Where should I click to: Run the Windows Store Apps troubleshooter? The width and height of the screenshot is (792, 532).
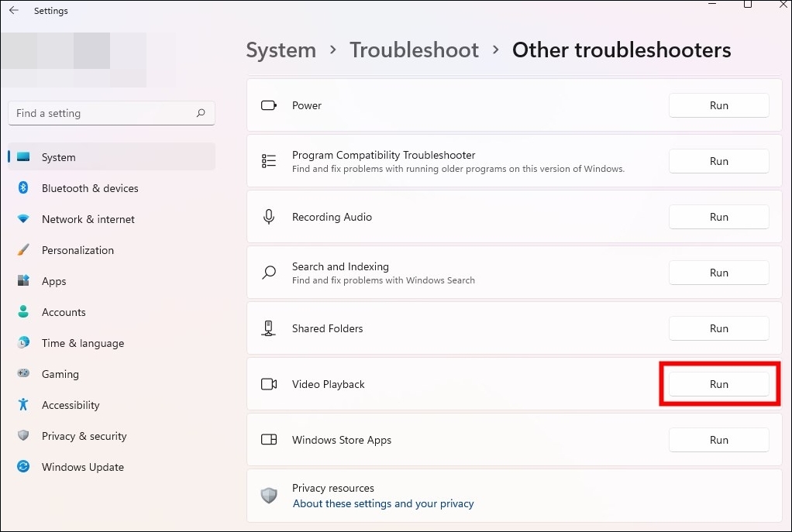point(718,440)
